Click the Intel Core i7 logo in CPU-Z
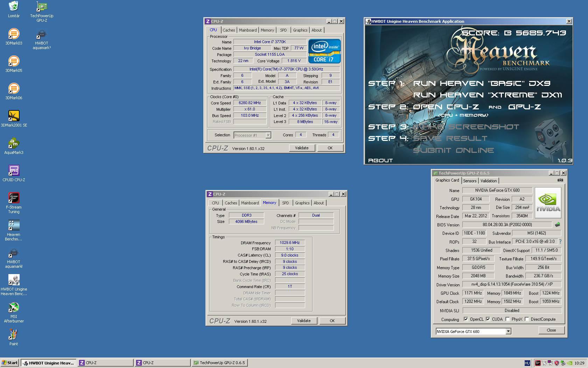The width and height of the screenshot is (588, 368). click(324, 51)
